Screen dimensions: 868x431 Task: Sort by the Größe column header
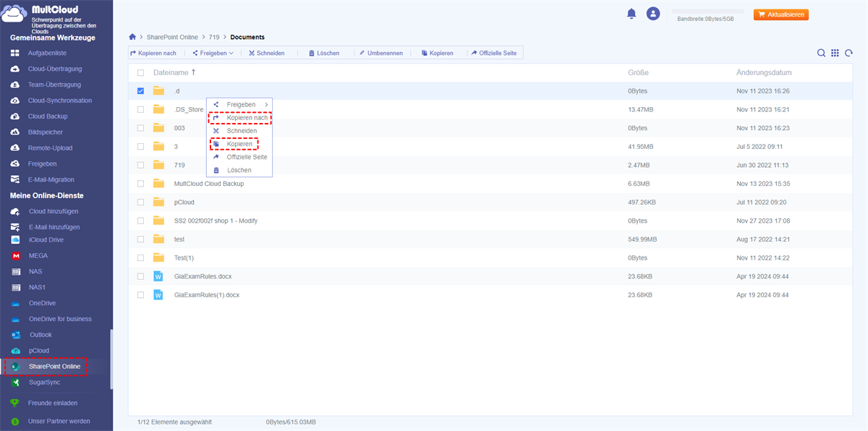coord(638,73)
